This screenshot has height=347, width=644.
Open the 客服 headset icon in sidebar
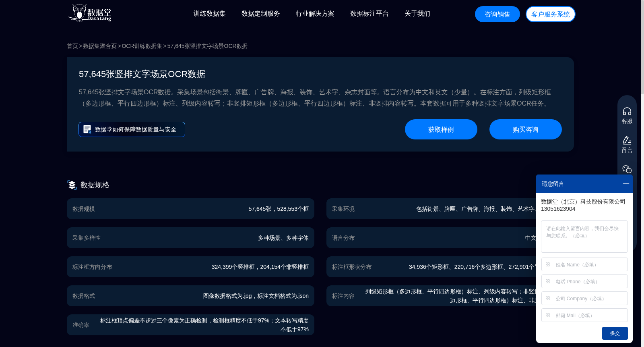click(x=627, y=112)
